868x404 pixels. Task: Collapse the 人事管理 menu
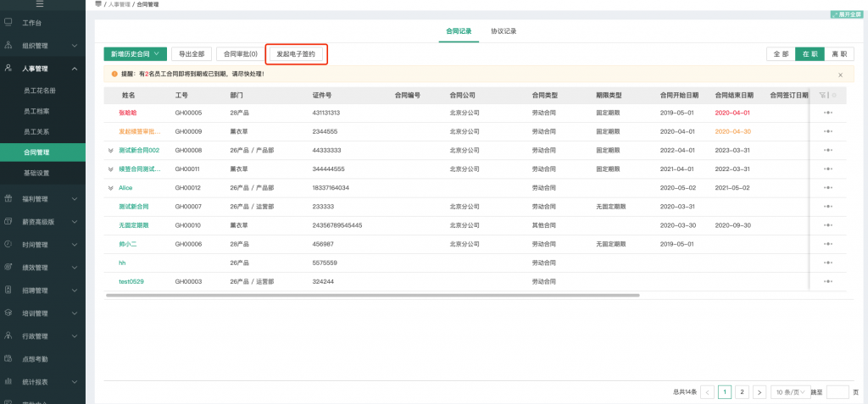click(75, 68)
